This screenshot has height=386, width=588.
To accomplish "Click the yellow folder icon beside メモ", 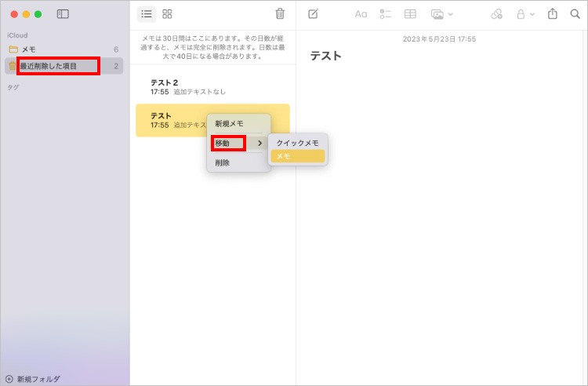I will (13, 49).
